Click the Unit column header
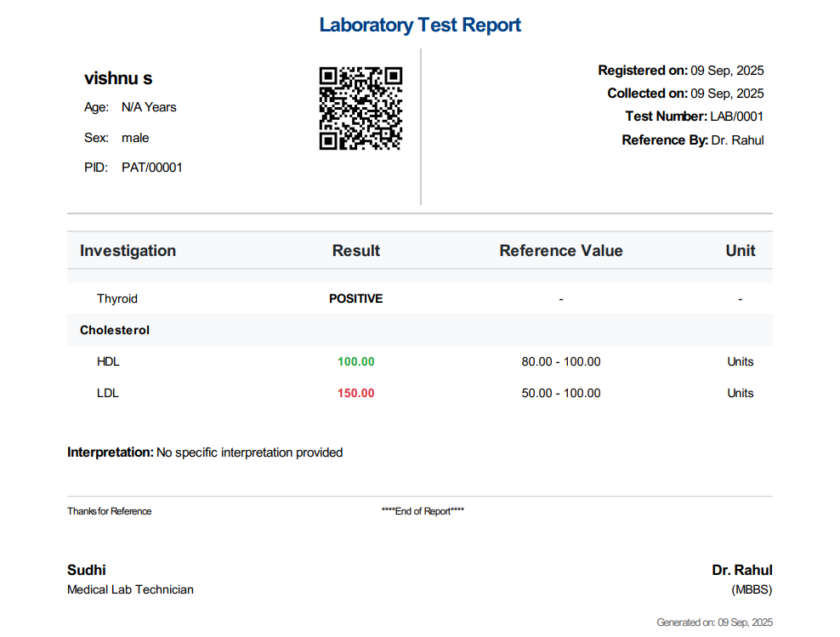This screenshot has height=637, width=840. pyautogui.click(x=740, y=250)
